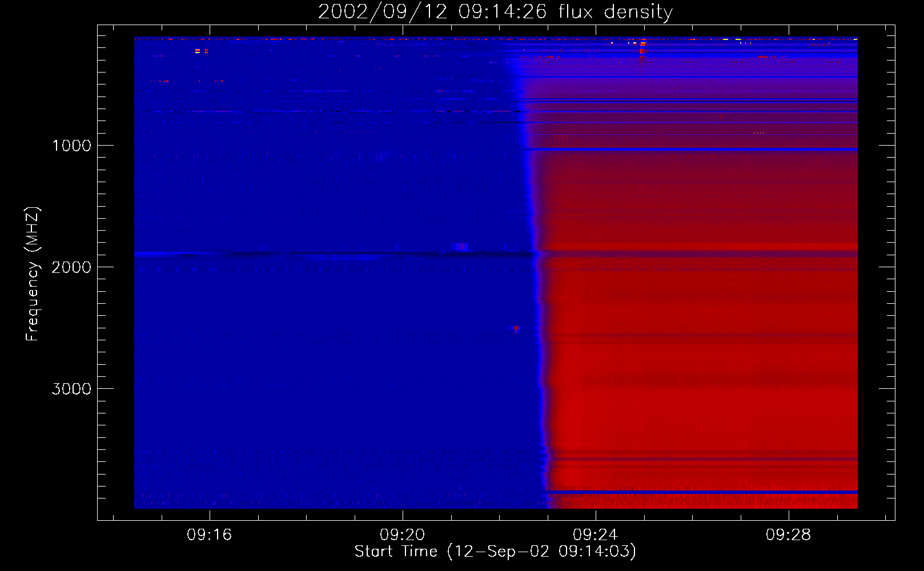Click the 09:24 time tick label

coord(595,535)
